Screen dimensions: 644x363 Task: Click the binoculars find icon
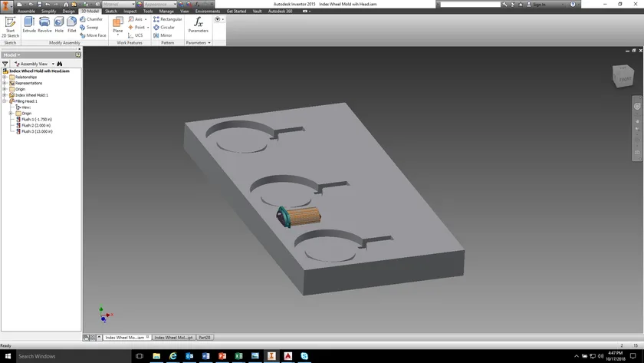[x=60, y=64]
